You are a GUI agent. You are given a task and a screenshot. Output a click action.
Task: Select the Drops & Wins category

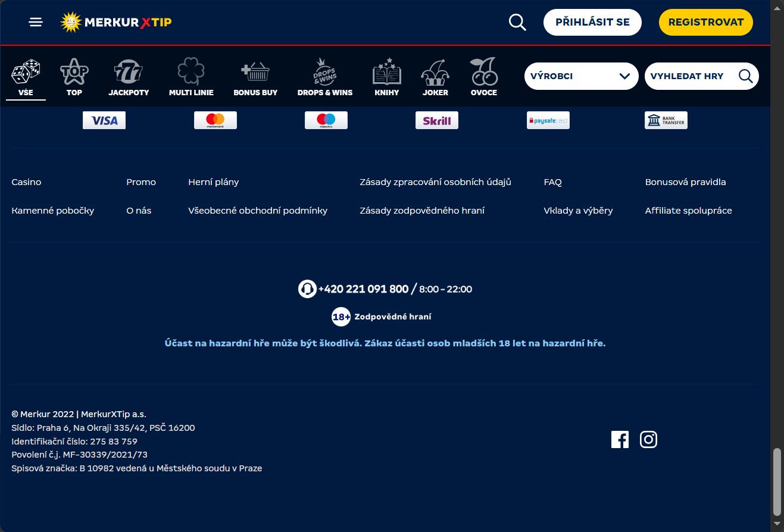pos(325,78)
